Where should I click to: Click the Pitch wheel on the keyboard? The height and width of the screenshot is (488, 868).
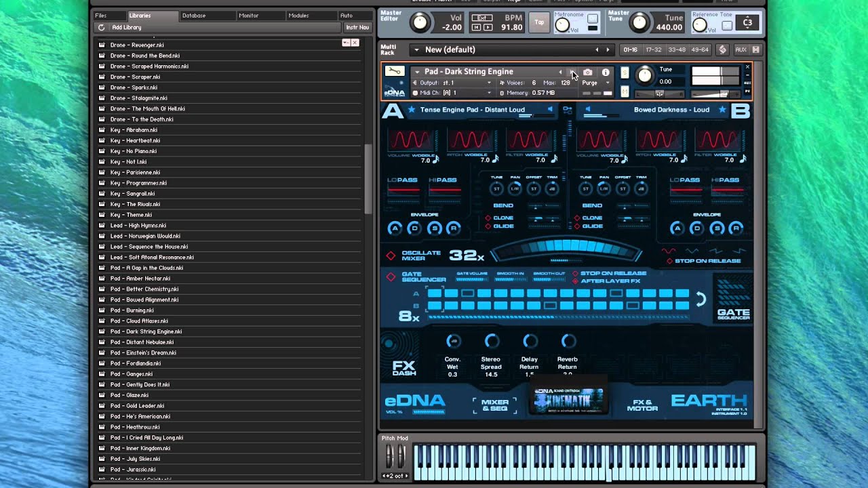point(390,456)
